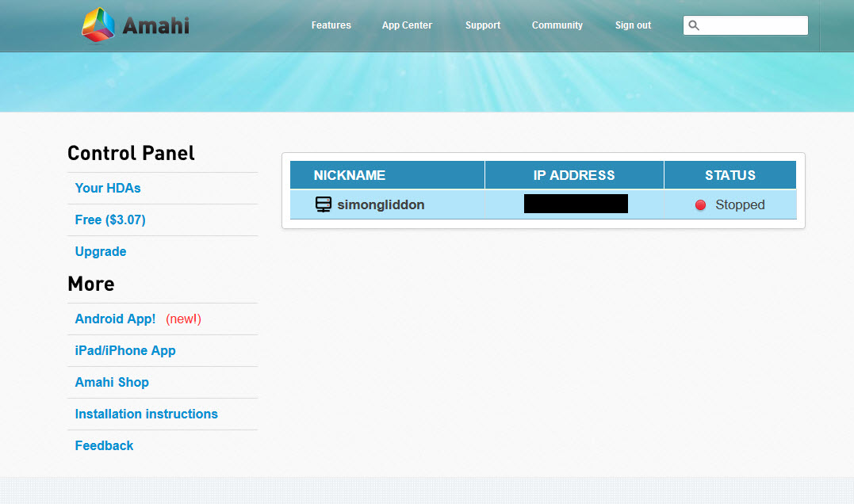This screenshot has height=504, width=854.
Task: Open the Features menu item
Action: (x=331, y=25)
